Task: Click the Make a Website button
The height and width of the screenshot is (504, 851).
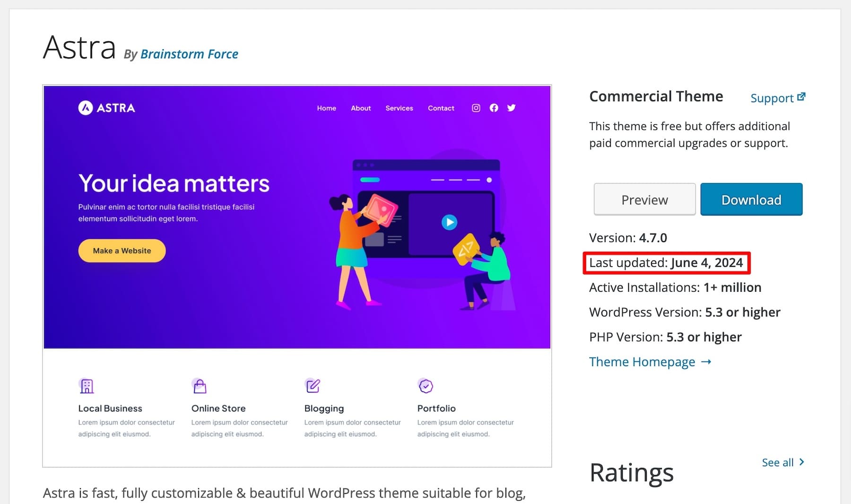Action: (x=122, y=251)
